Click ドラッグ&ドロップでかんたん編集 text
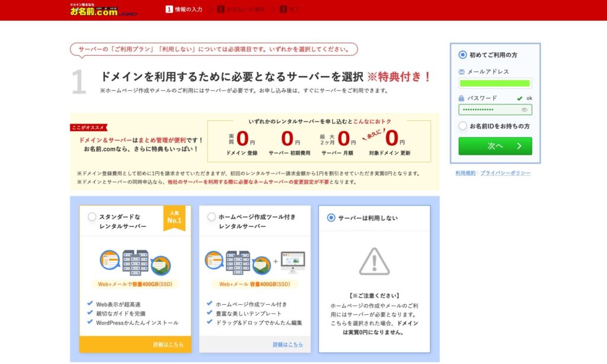The image size is (607, 364). coord(258,323)
